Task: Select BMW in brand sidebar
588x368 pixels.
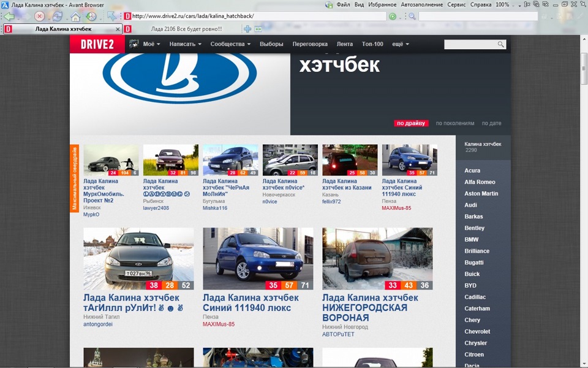Action: (472, 240)
